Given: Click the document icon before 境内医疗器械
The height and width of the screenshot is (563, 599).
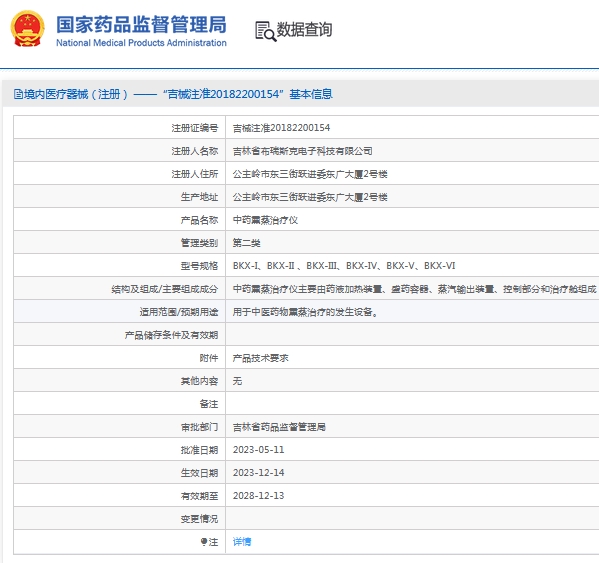Looking at the screenshot, I should tap(18, 94).
